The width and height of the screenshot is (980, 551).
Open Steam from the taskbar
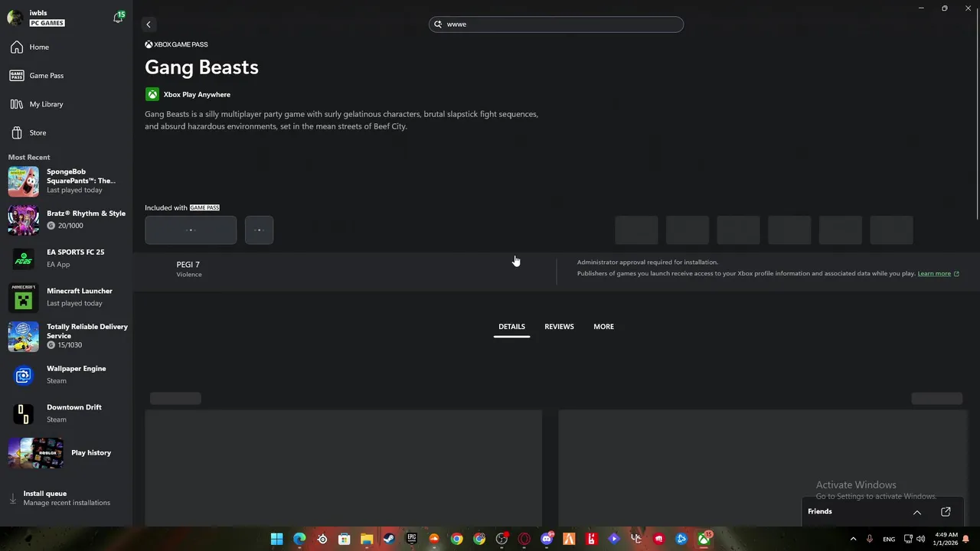click(x=389, y=539)
